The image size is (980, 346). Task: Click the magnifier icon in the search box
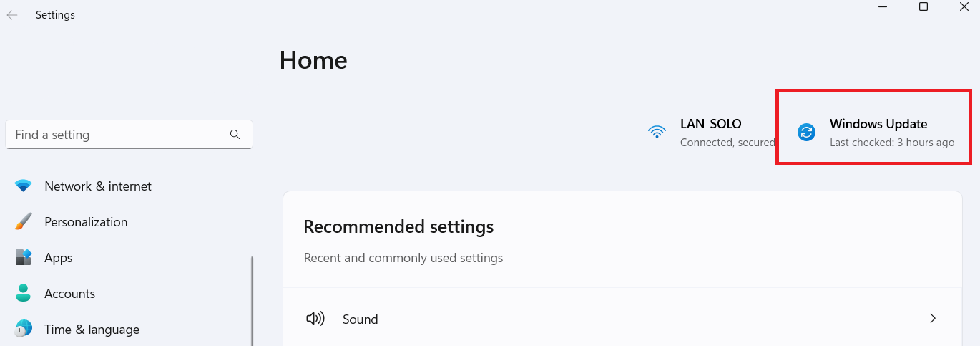(x=235, y=134)
